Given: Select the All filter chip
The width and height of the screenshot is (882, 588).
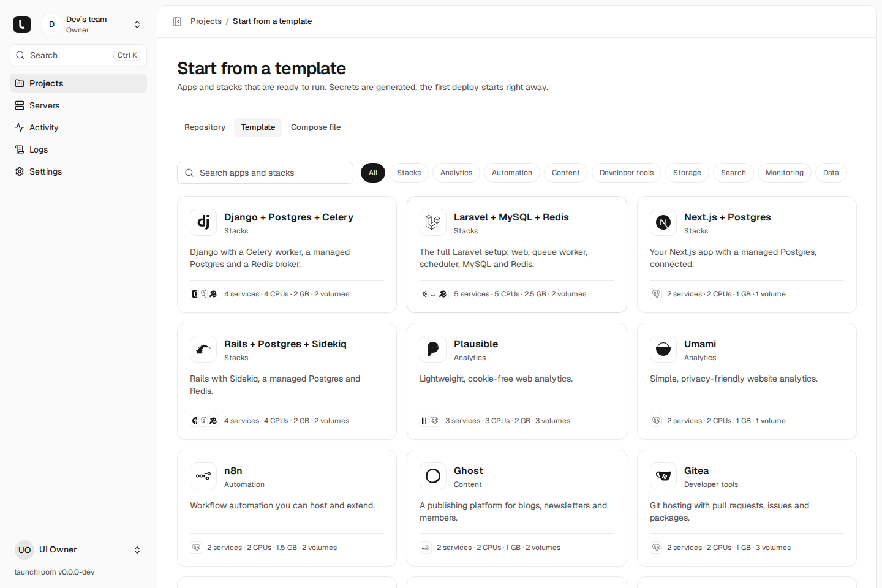Looking at the screenshot, I should tap(373, 173).
